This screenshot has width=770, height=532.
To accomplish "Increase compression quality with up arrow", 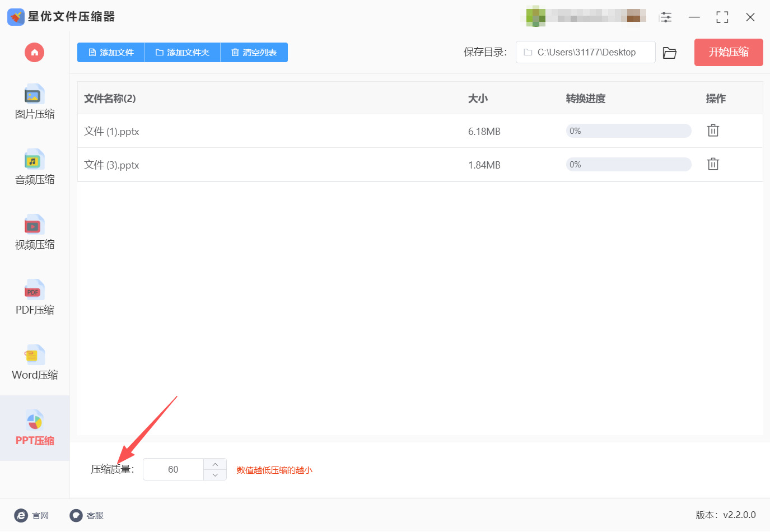I will tap(215, 464).
